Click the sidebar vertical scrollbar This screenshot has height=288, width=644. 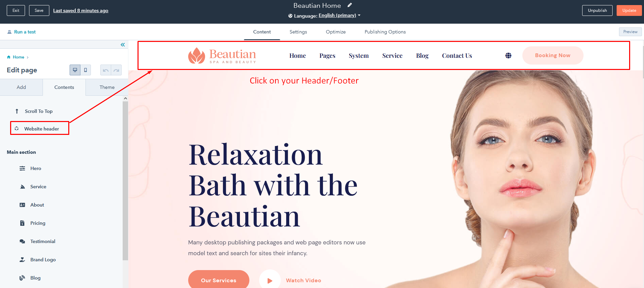[x=125, y=181]
